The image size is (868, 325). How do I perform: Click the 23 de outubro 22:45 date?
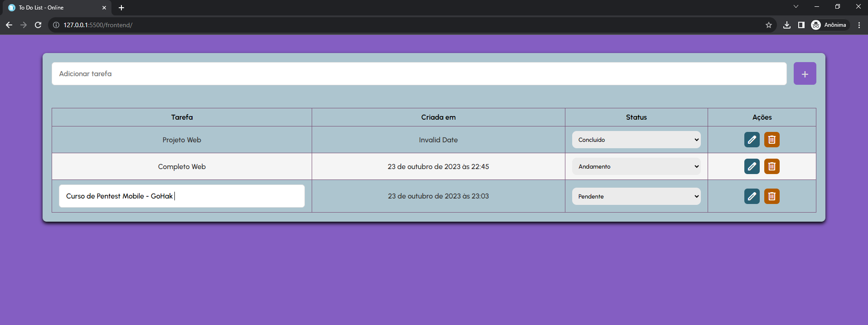tap(438, 166)
